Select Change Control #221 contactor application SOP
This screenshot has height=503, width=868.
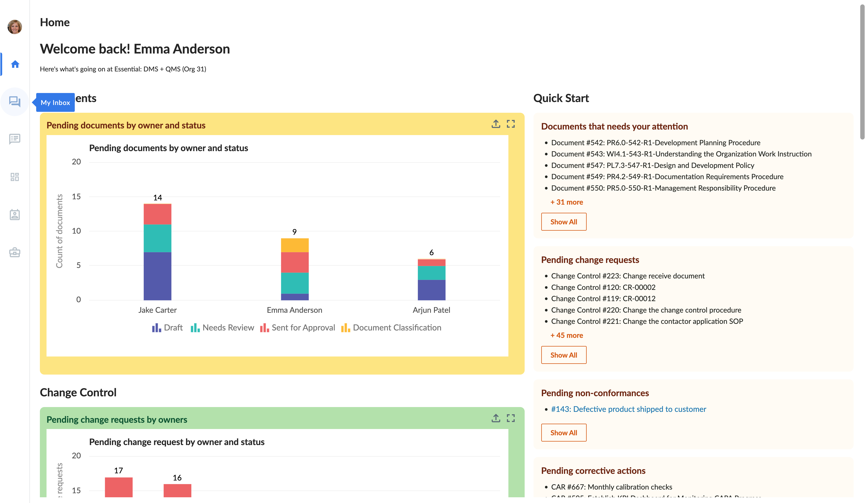pos(647,321)
